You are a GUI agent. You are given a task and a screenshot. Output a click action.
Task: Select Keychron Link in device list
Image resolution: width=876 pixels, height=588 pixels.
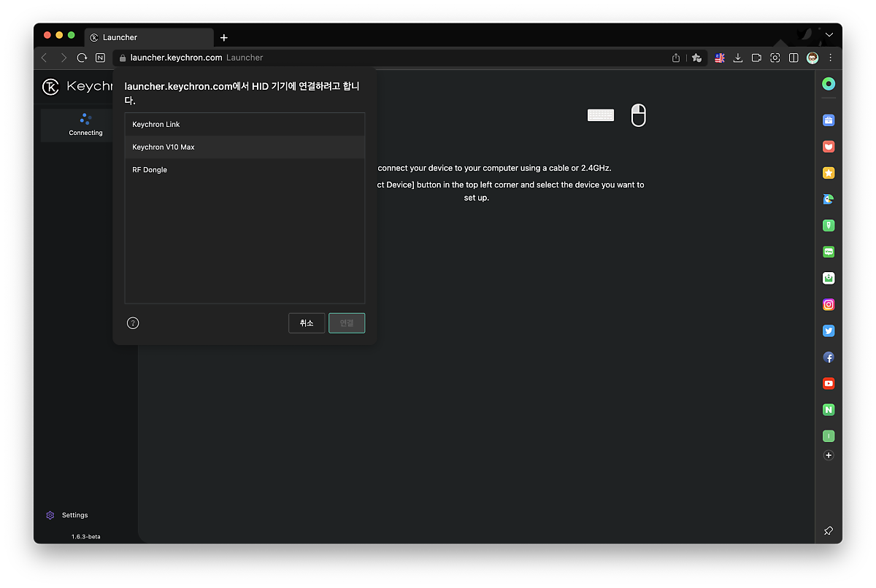coord(245,125)
